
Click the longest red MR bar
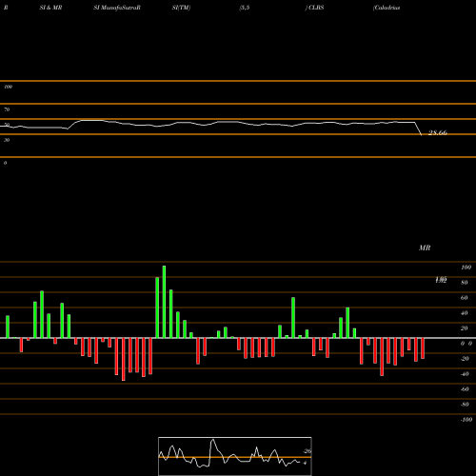[x=124, y=359]
